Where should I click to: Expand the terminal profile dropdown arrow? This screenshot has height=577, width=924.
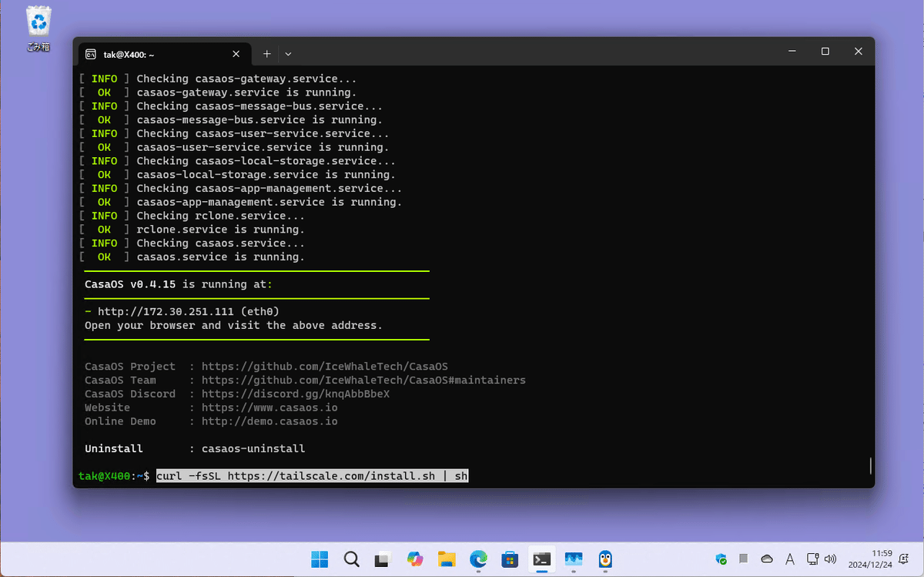click(x=288, y=54)
